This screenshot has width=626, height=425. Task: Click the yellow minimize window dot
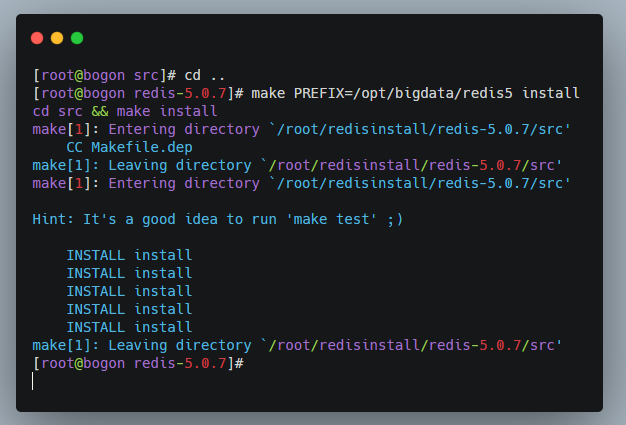click(x=57, y=38)
